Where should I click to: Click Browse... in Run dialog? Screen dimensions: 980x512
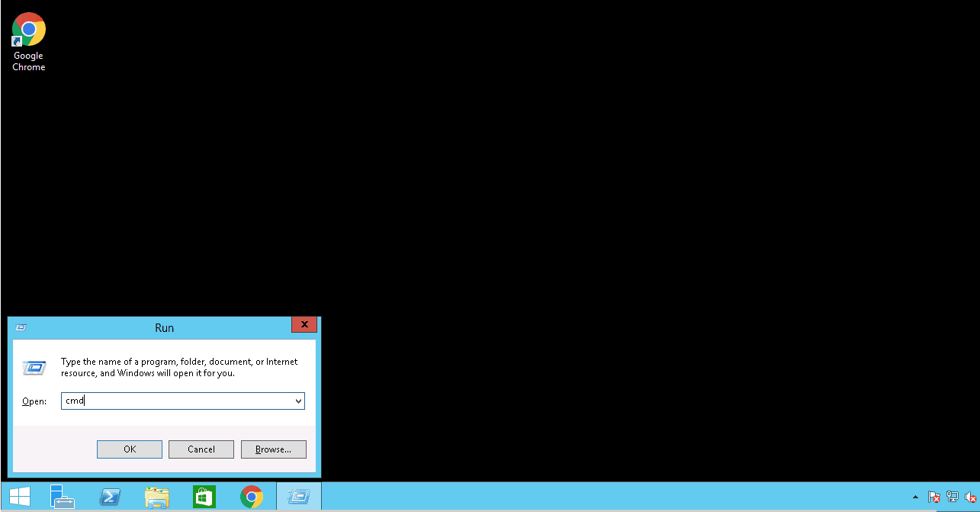[273, 449]
